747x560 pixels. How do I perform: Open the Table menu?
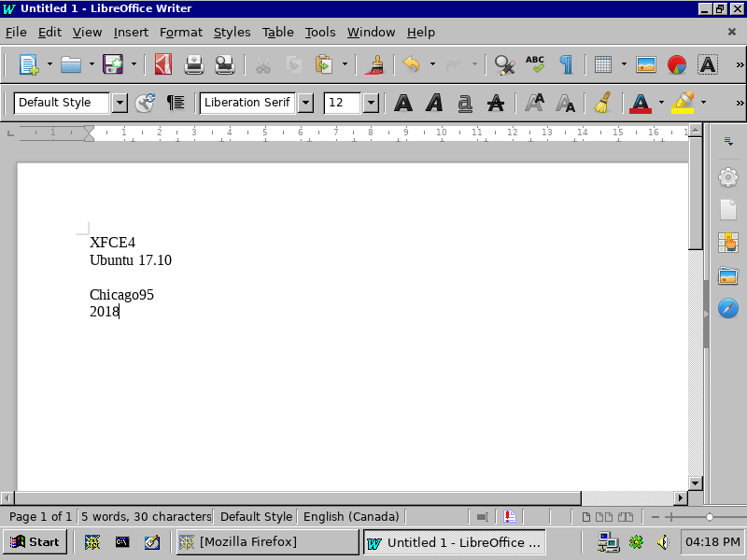click(x=277, y=32)
